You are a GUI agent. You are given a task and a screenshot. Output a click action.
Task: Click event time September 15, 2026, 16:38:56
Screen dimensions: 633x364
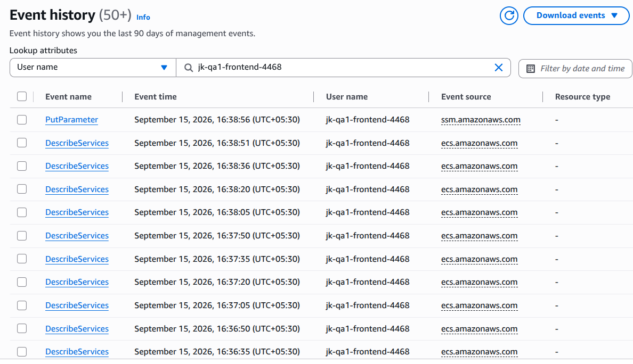(217, 120)
